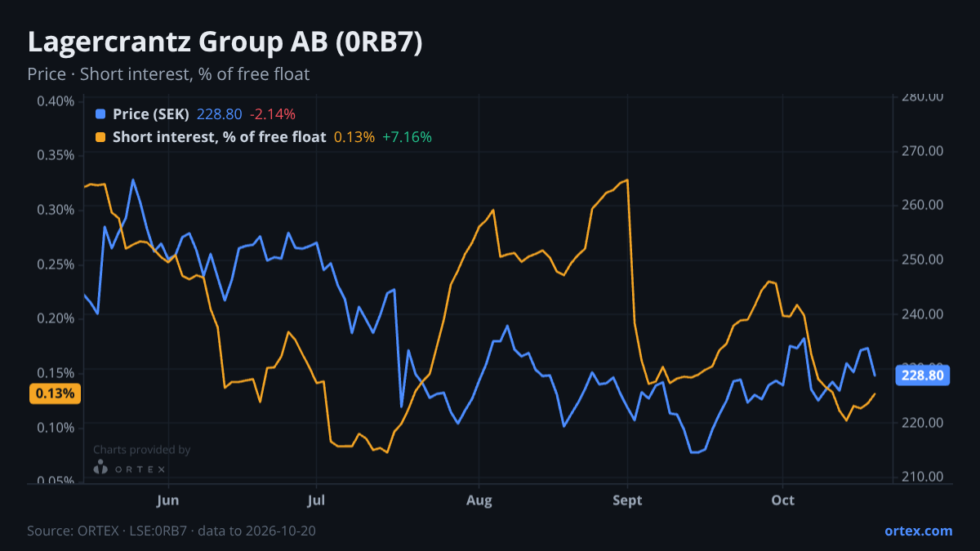
Task: Select the 'Short interest, % of free float' legend label
Action: pos(220,137)
